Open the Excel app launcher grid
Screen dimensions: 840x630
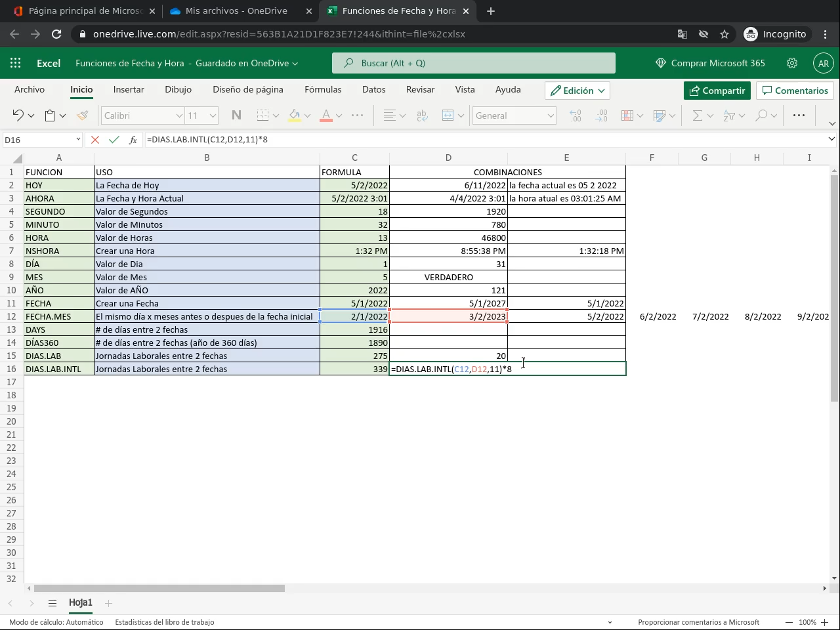coord(16,63)
